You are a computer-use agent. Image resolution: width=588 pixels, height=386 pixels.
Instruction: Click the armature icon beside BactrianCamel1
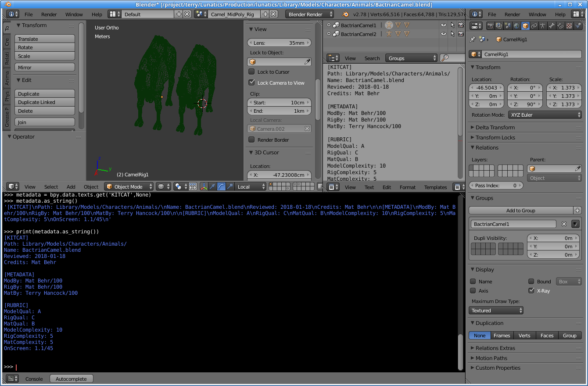pyautogui.click(x=389, y=25)
